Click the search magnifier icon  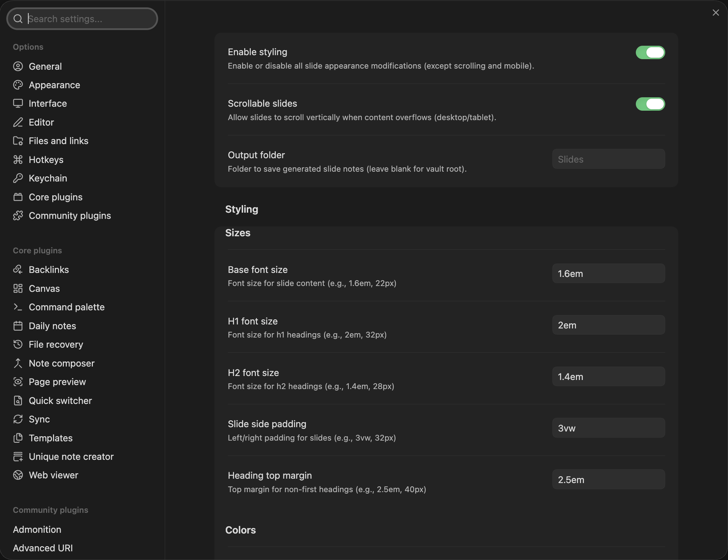18,19
